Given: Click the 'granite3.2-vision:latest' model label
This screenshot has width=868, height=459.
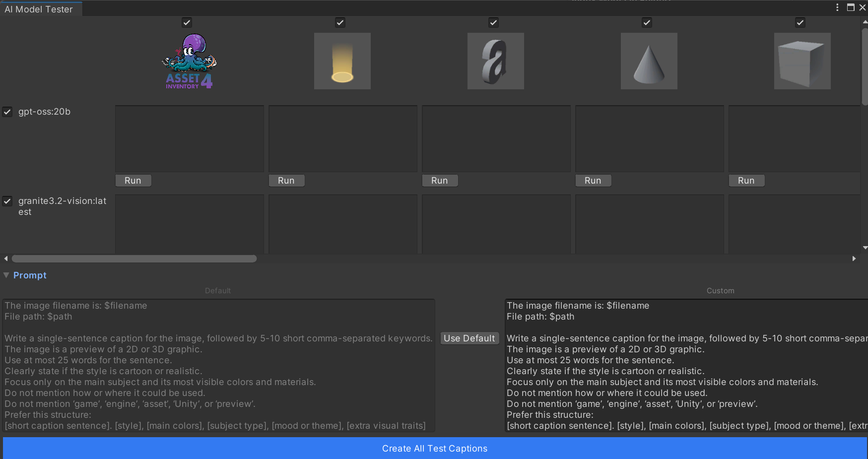Looking at the screenshot, I should [x=63, y=206].
